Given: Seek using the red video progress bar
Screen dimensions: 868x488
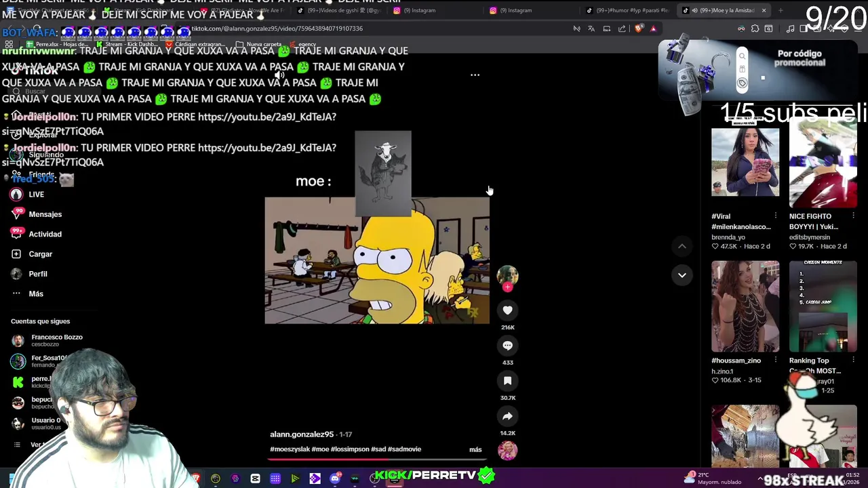Looking at the screenshot, I should (377, 460).
